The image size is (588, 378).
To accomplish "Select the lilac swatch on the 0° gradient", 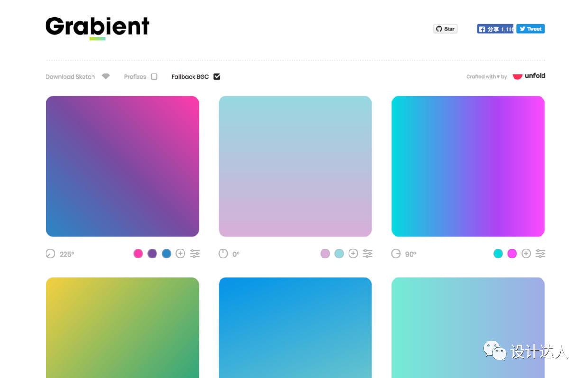I will click(325, 254).
